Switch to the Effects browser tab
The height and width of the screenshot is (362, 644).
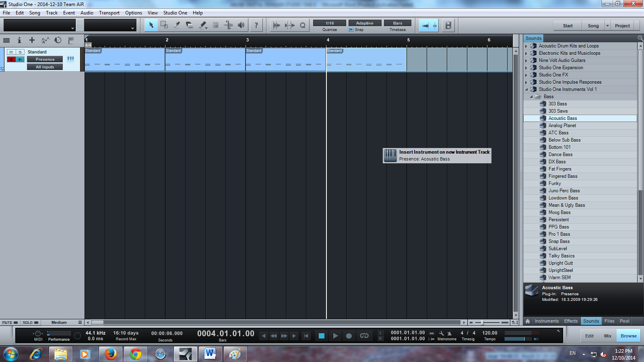pyautogui.click(x=571, y=321)
